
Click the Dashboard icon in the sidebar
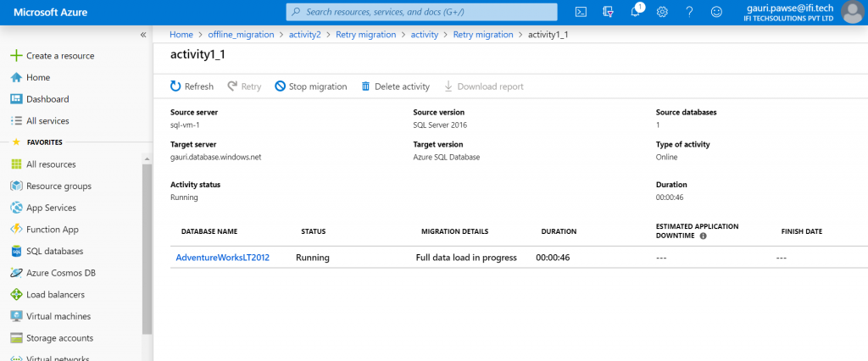pos(16,99)
